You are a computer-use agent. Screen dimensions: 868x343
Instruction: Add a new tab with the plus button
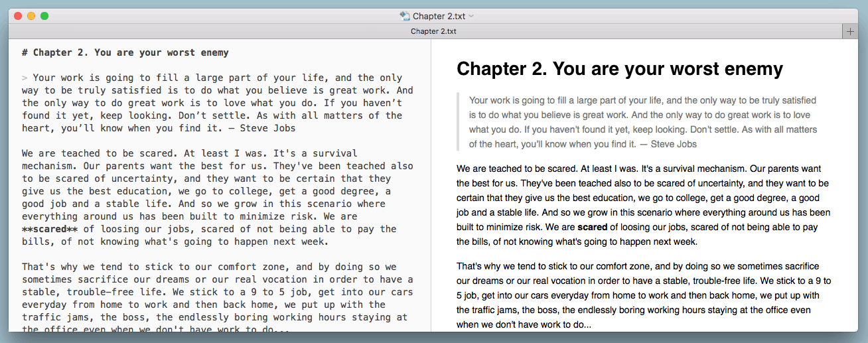point(849,31)
